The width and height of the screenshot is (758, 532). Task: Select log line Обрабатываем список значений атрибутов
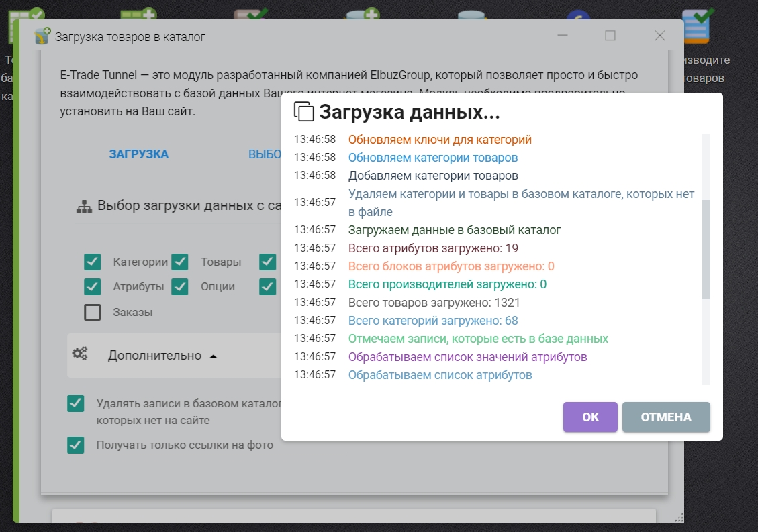coord(467,357)
